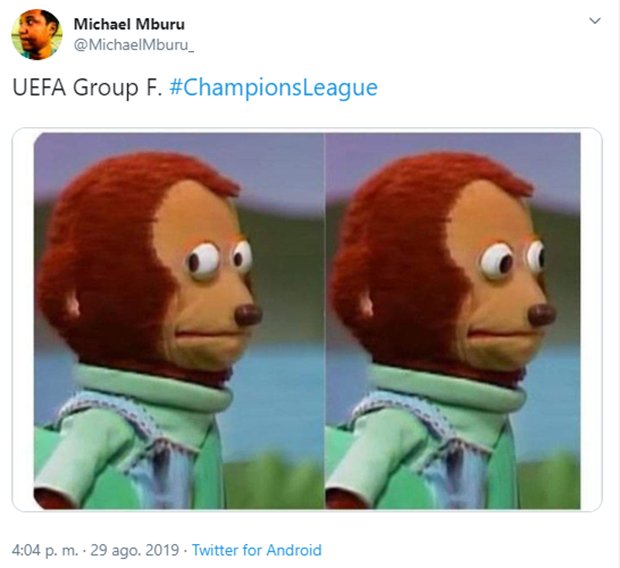Click the left puppet's pink ear

point(73,307)
